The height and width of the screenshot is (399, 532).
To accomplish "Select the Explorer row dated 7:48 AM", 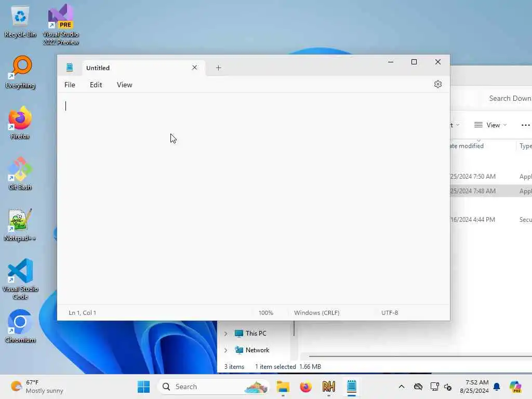I will click(491, 191).
